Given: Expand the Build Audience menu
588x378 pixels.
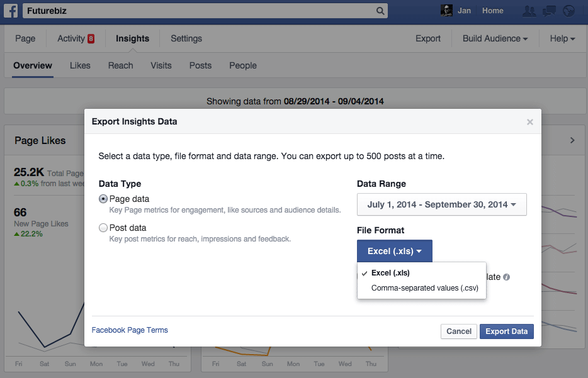Looking at the screenshot, I should (x=495, y=38).
